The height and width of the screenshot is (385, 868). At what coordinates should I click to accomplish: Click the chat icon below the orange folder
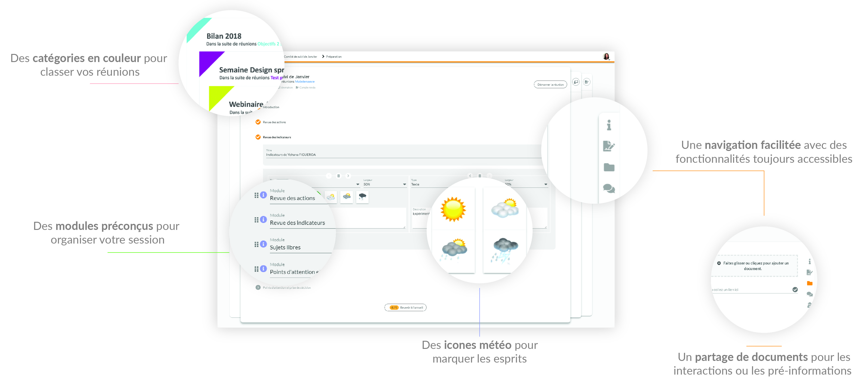810,294
